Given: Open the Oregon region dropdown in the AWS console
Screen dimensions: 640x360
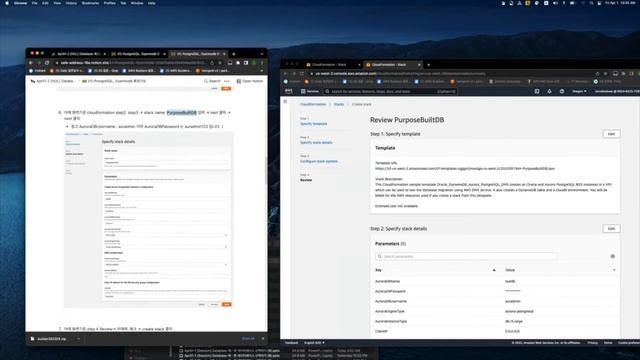Looking at the screenshot, I should [579, 91].
